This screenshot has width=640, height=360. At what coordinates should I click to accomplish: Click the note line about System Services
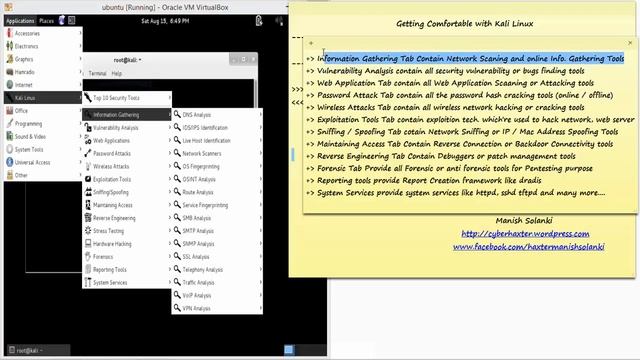click(456, 193)
